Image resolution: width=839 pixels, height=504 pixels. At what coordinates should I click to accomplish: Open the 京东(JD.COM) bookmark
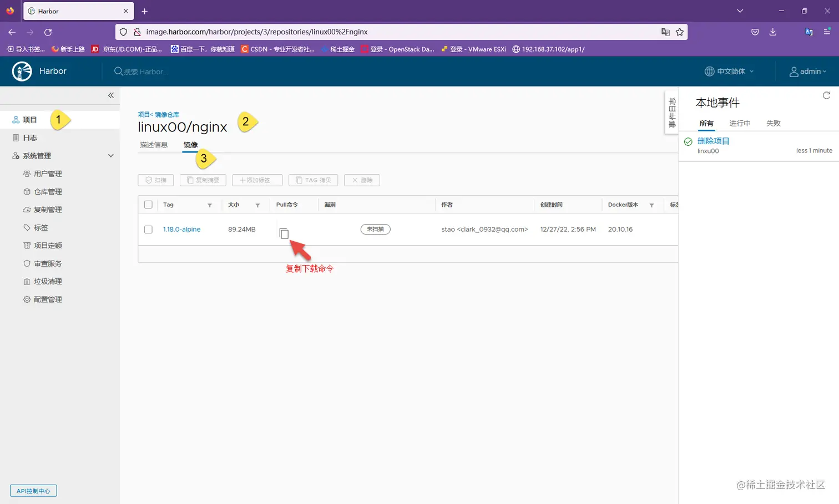pyautogui.click(x=127, y=49)
